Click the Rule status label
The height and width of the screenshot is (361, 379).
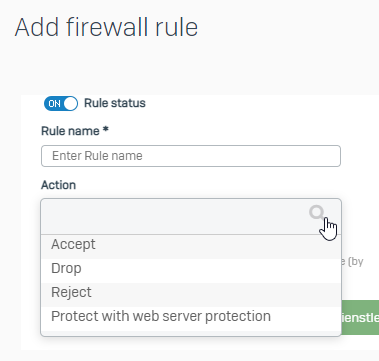click(115, 103)
